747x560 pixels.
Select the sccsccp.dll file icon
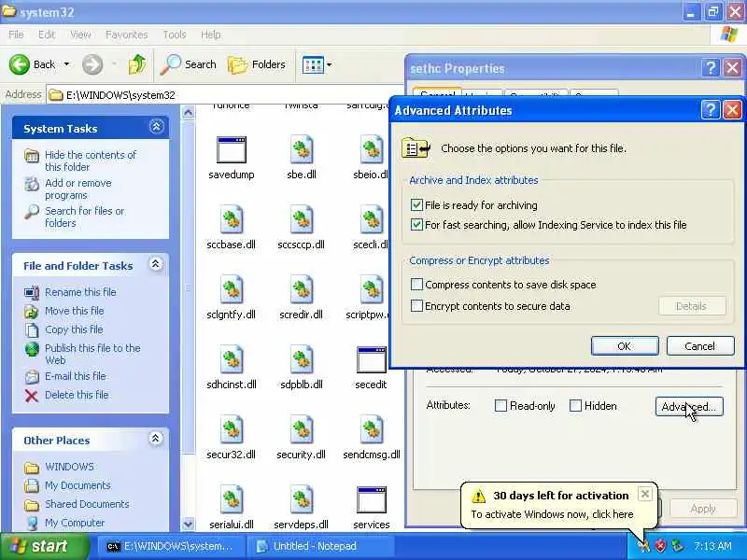pos(301,219)
